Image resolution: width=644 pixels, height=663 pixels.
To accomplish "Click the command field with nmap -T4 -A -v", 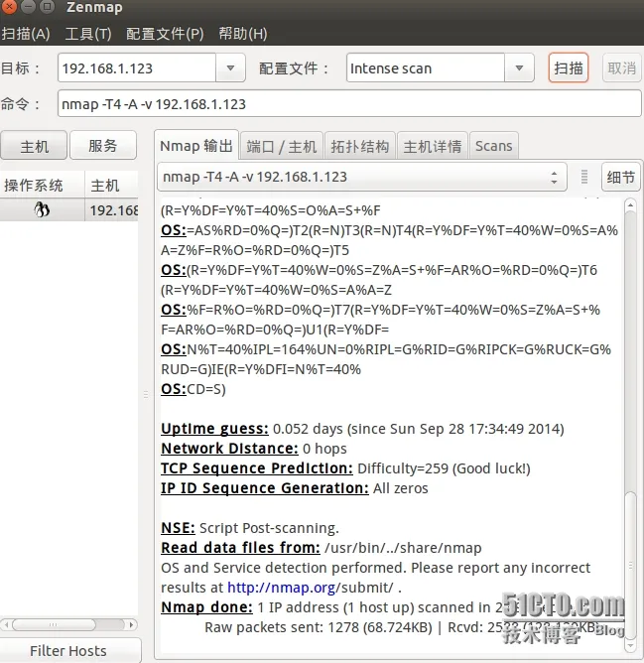I will point(349,103).
